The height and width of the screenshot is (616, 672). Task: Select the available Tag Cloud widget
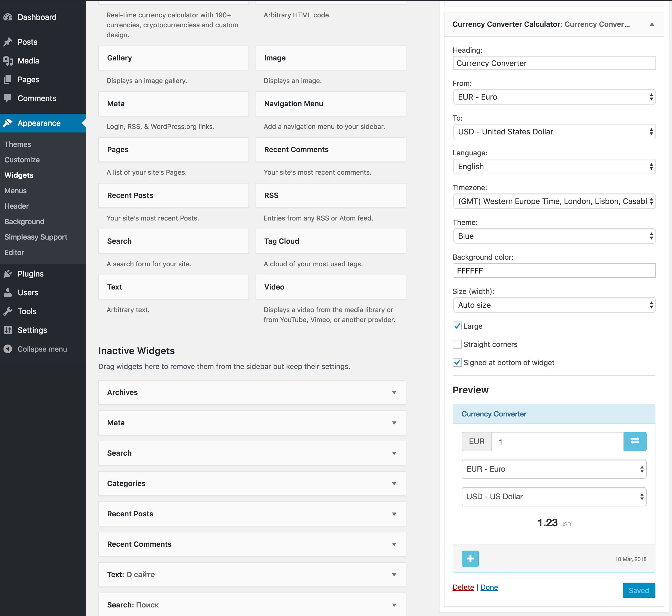coord(331,241)
